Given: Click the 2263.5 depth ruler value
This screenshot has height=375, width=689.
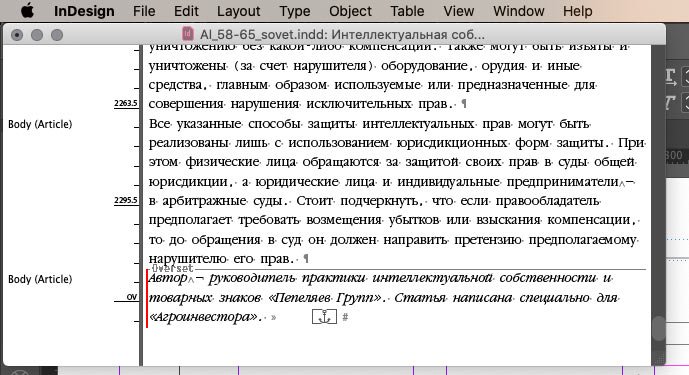Looking at the screenshot, I should pyautogui.click(x=126, y=103).
